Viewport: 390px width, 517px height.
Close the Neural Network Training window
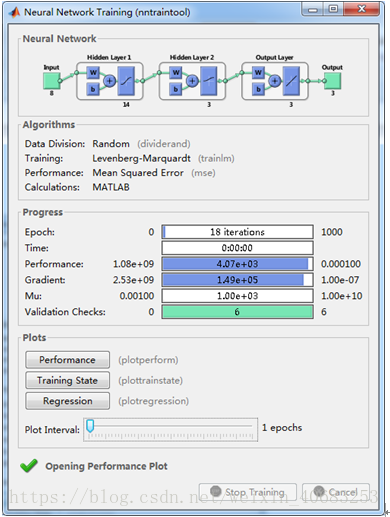[361, 9]
